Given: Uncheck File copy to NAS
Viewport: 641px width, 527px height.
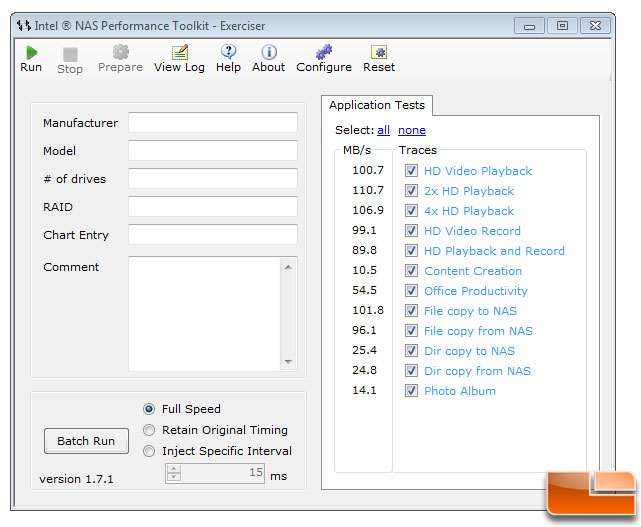Looking at the screenshot, I should point(411,311).
